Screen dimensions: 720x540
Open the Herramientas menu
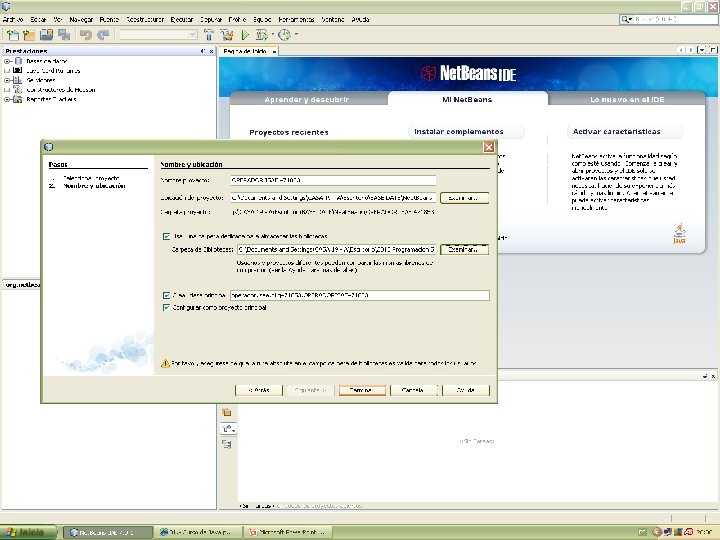pyautogui.click(x=296, y=19)
